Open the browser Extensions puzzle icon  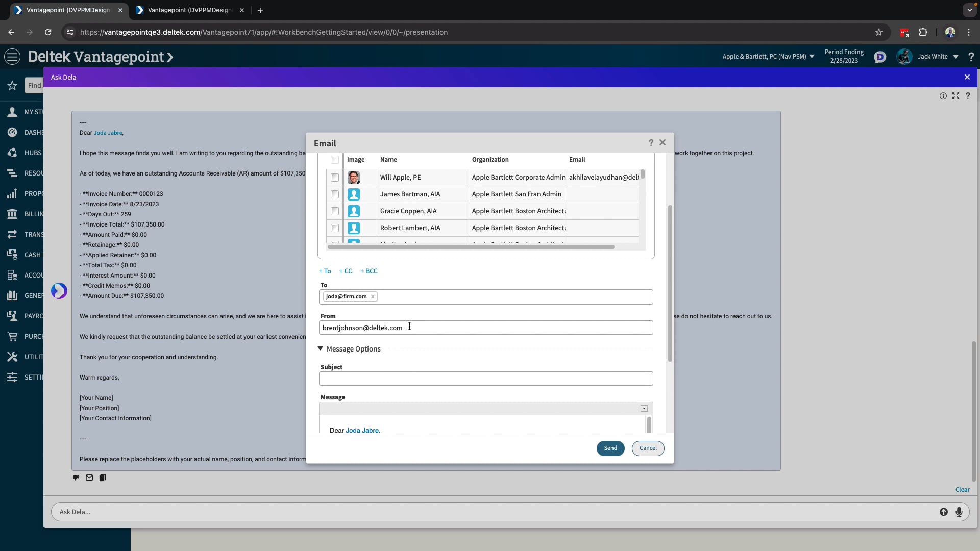923,32
